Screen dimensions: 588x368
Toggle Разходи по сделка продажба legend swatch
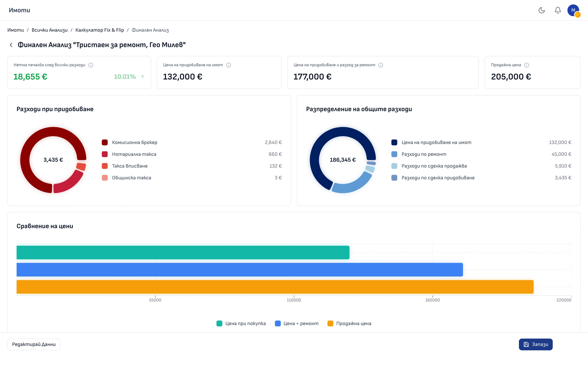[x=394, y=166]
